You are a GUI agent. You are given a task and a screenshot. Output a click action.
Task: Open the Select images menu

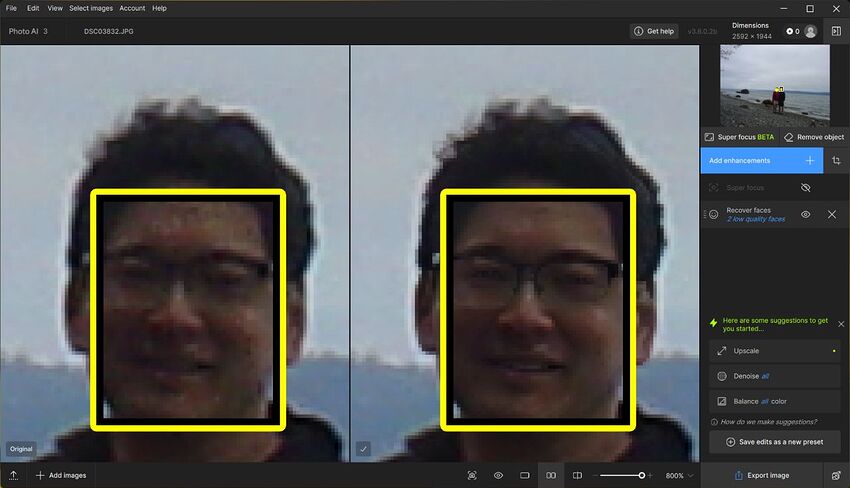point(91,8)
